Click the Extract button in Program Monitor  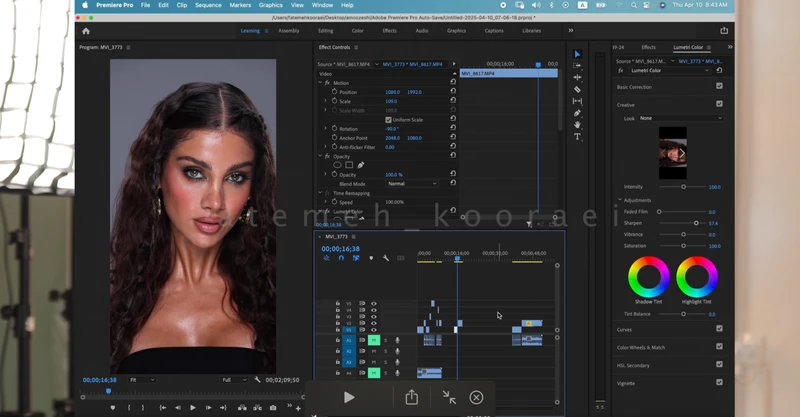click(x=258, y=407)
